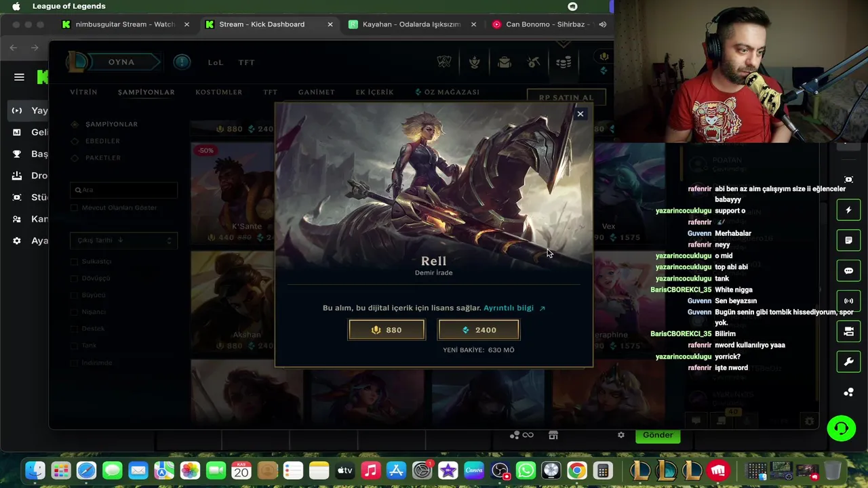Close the Rell purchase dialog

[x=580, y=114]
